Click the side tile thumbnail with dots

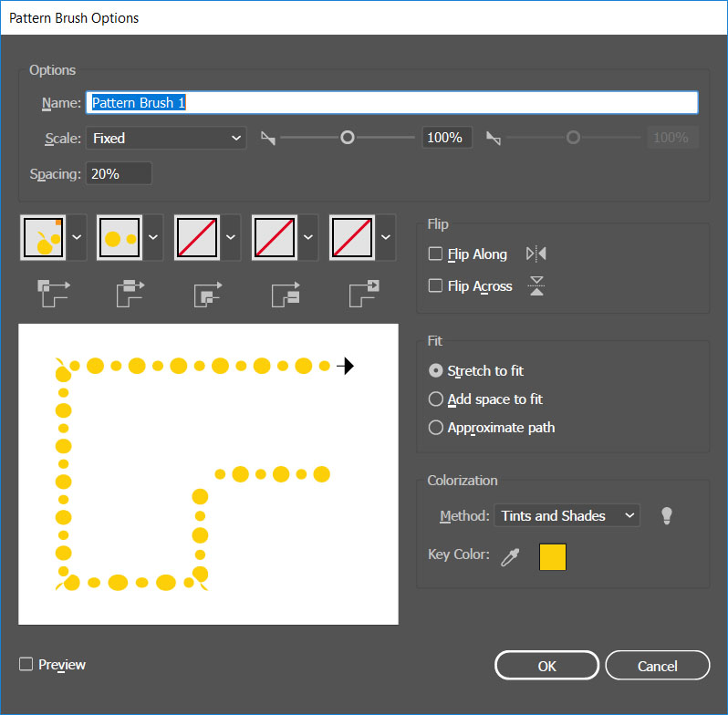click(x=120, y=237)
